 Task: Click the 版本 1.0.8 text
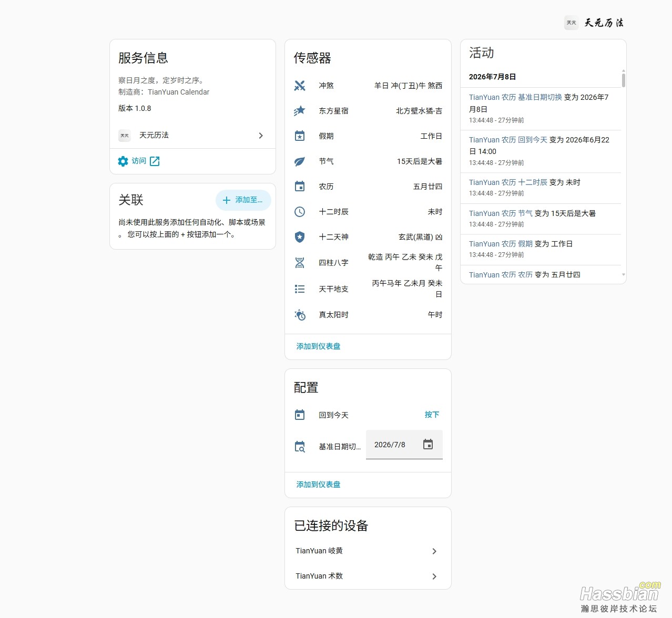[x=135, y=108]
